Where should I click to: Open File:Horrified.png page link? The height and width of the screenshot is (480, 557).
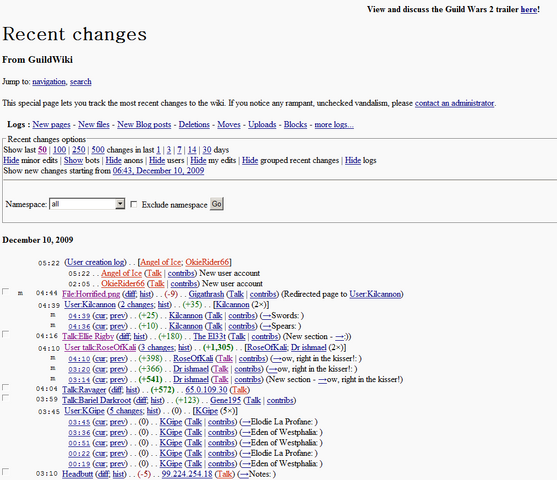(x=91, y=294)
